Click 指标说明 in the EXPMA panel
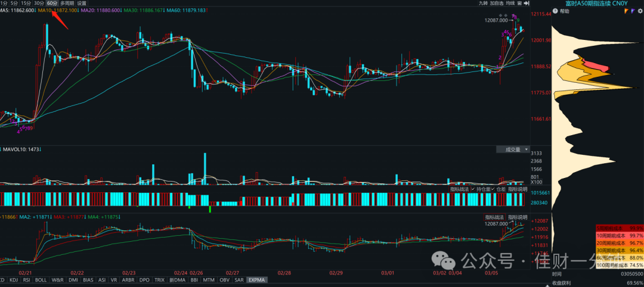644x287 pixels. point(518,217)
